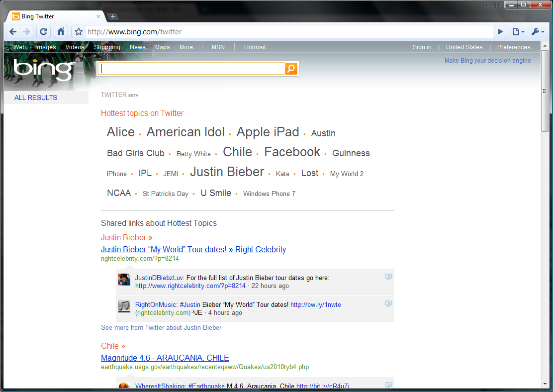Viewport: 553px width, 392px height.
Task: Click the ALL RESULTS sidebar link
Action: point(36,98)
